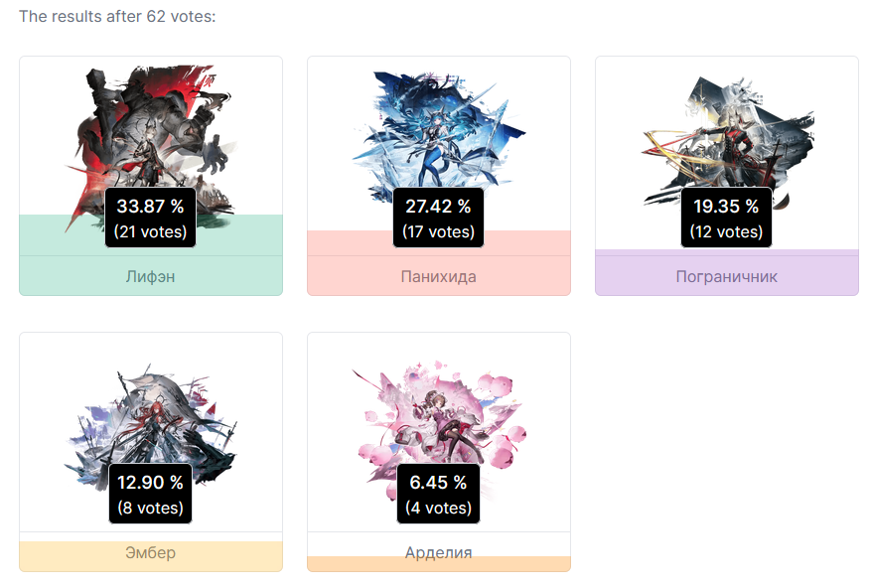Click the 12.90 % result percentage
The image size is (870, 588).
tap(150, 483)
